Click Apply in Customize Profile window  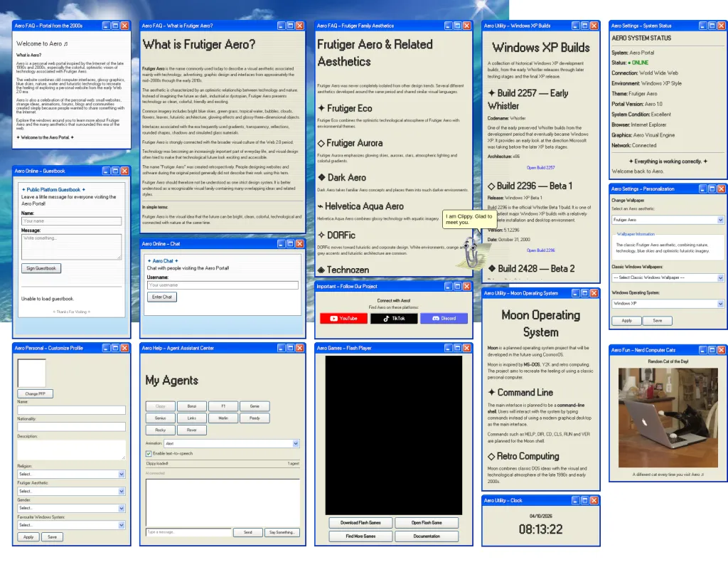click(x=28, y=537)
